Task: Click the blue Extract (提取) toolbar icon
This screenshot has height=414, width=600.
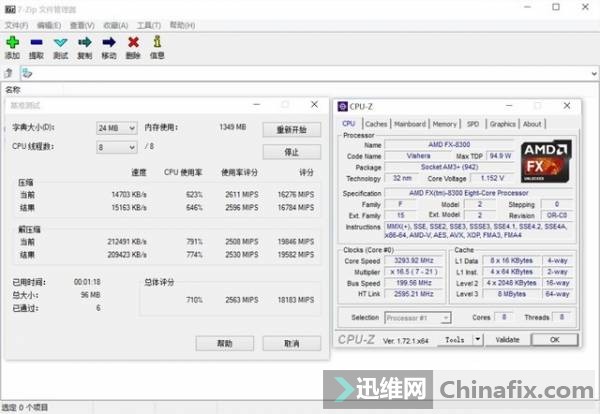Action: click(x=36, y=42)
